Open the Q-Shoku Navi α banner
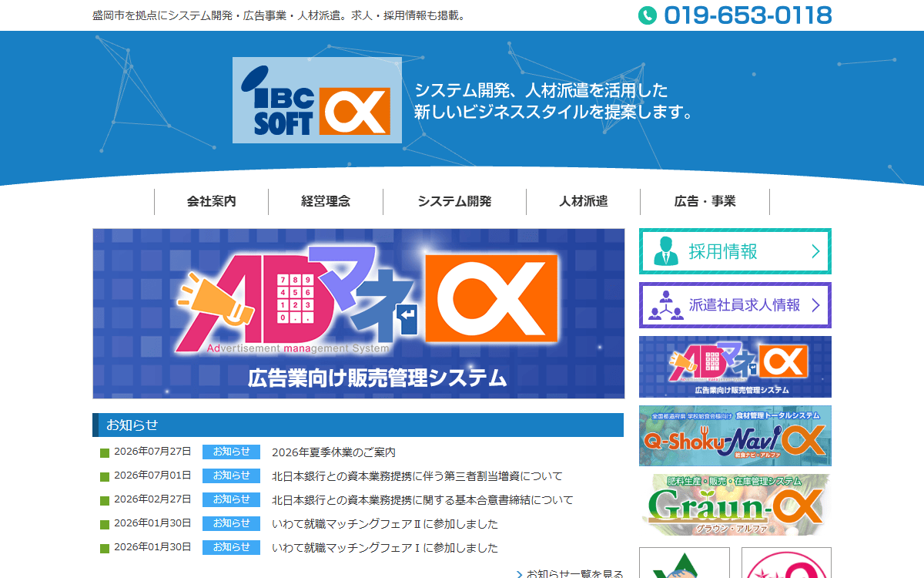Image resolution: width=924 pixels, height=578 pixels. 735,436
